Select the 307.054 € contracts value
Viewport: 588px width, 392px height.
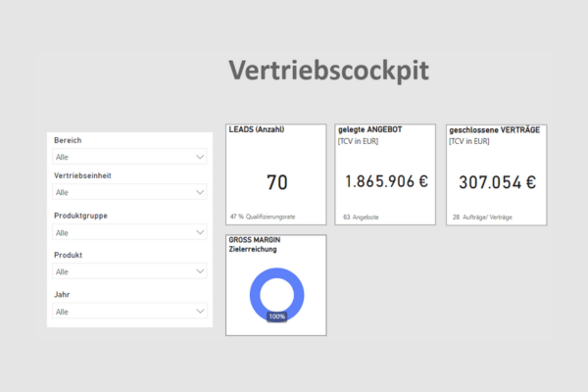pyautogui.click(x=497, y=182)
